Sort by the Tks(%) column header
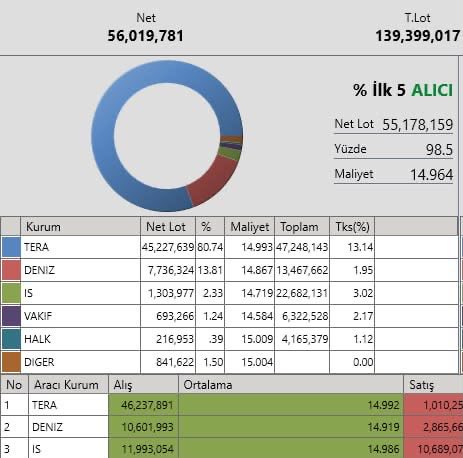Image resolution: width=463 pixels, height=458 pixels. pos(352,227)
